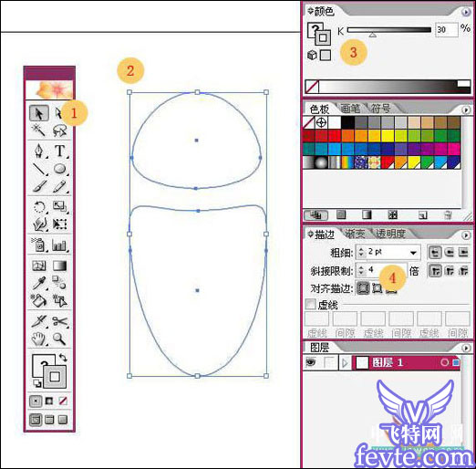Open the 粗细 stroke weight dropdown
Image resolution: width=476 pixels, height=469 pixels.
tap(413, 253)
